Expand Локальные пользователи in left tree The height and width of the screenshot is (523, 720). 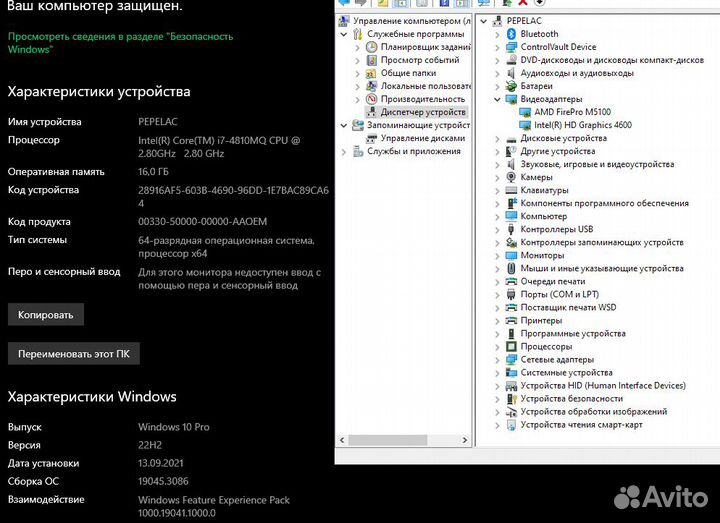(x=358, y=86)
